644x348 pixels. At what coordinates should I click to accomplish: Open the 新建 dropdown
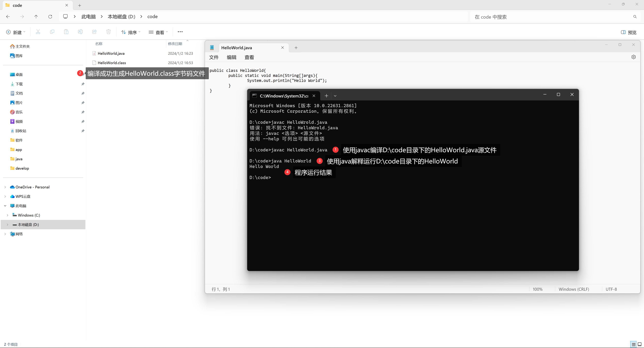click(15, 32)
